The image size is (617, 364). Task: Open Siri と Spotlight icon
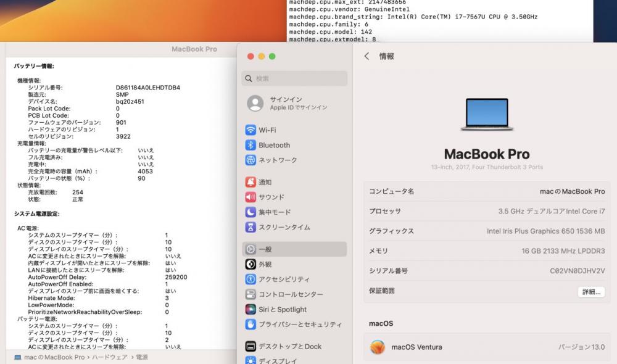[251, 309]
